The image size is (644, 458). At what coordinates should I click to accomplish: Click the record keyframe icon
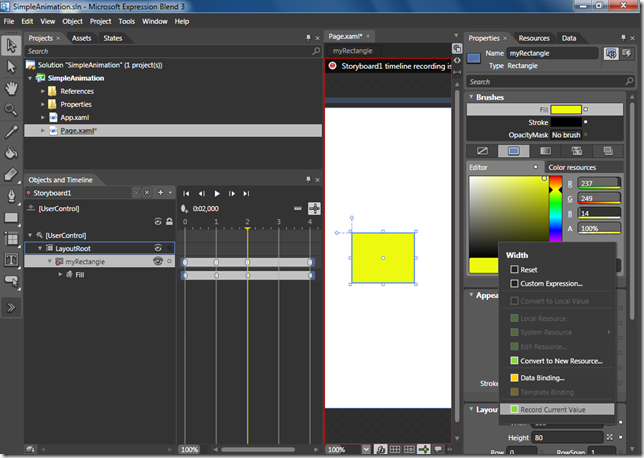pos(184,209)
